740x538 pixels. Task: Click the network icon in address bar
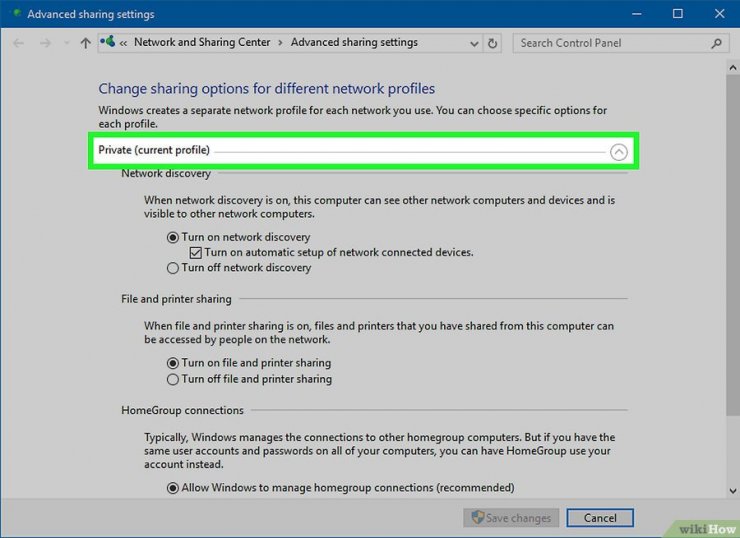[x=107, y=43]
